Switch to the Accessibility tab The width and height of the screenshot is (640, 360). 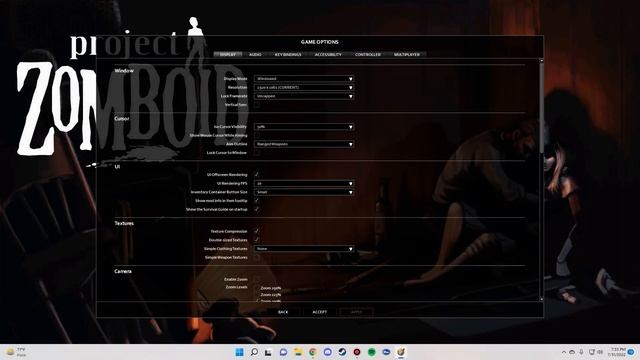328,54
